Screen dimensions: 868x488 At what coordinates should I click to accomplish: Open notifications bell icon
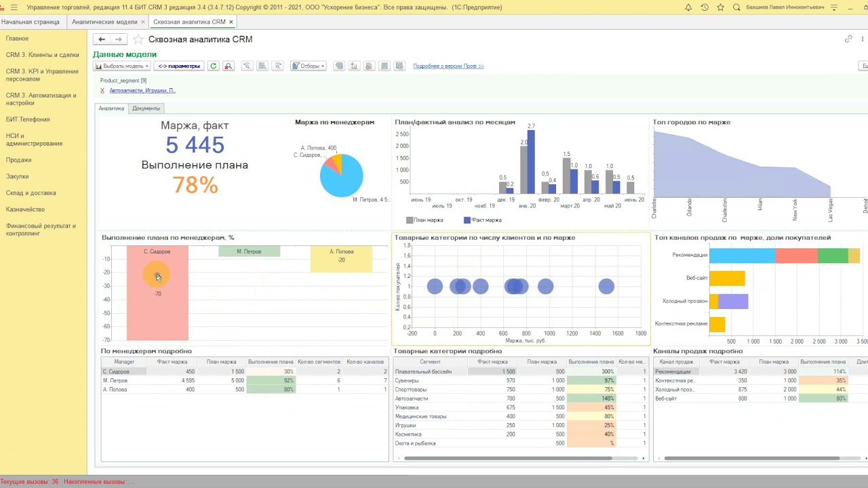(x=688, y=7)
